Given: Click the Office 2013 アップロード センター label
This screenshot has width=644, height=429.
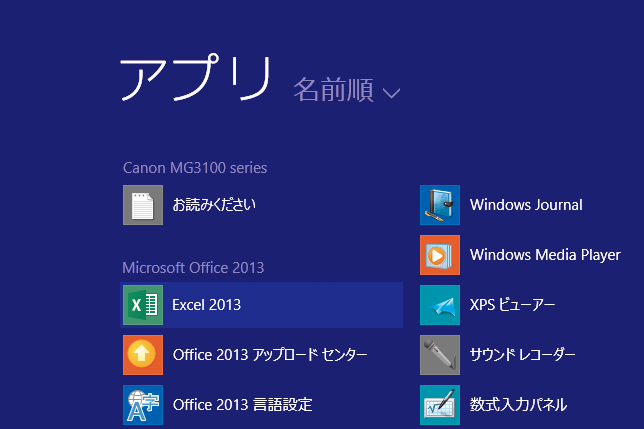Looking at the screenshot, I should [270, 355].
